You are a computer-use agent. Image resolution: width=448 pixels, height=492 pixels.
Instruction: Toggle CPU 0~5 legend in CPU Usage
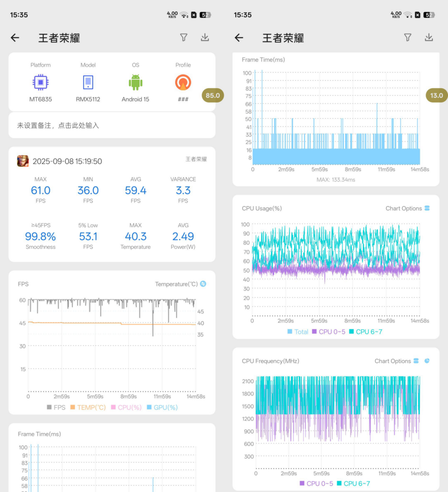point(328,332)
